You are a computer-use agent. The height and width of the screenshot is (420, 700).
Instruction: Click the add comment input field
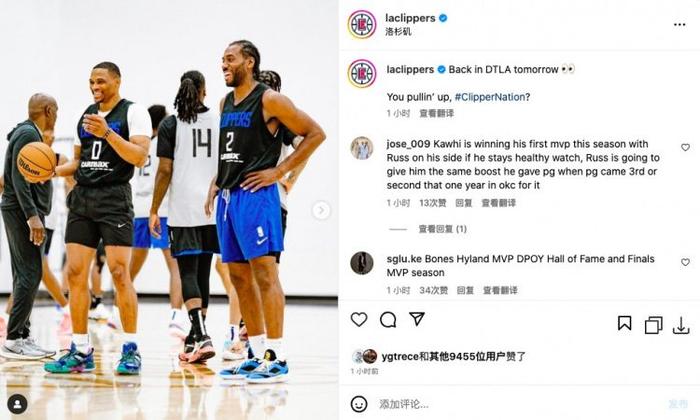[518, 404]
